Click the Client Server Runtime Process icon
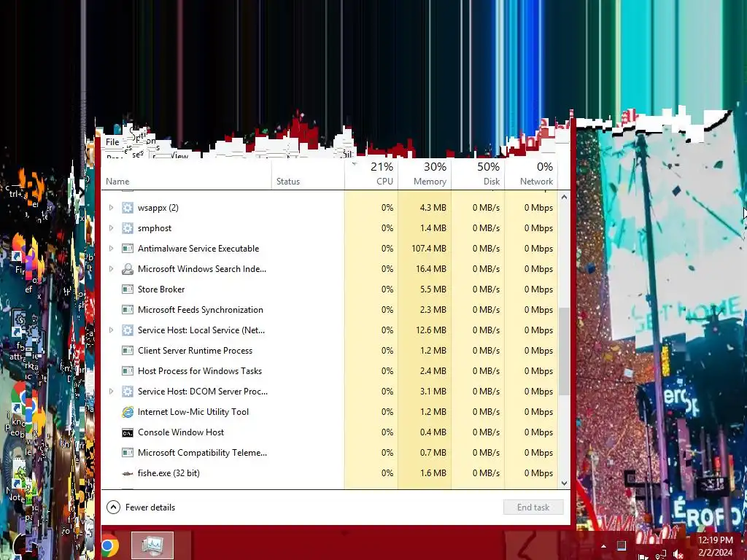Image resolution: width=747 pixels, height=560 pixels. [x=127, y=351]
